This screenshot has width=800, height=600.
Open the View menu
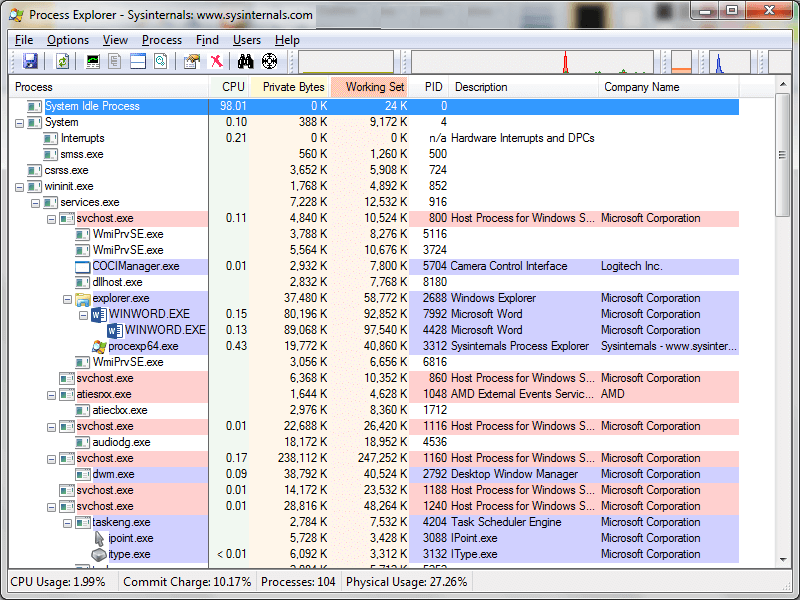(115, 40)
